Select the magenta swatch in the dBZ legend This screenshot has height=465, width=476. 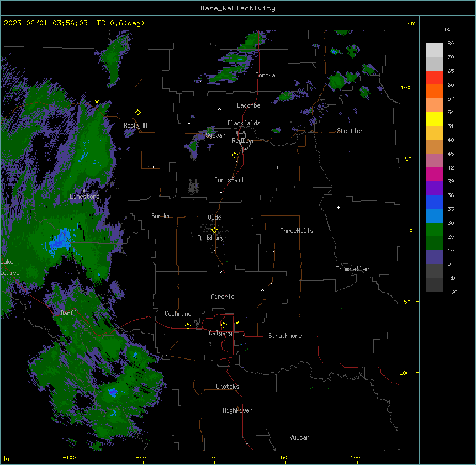434,174
